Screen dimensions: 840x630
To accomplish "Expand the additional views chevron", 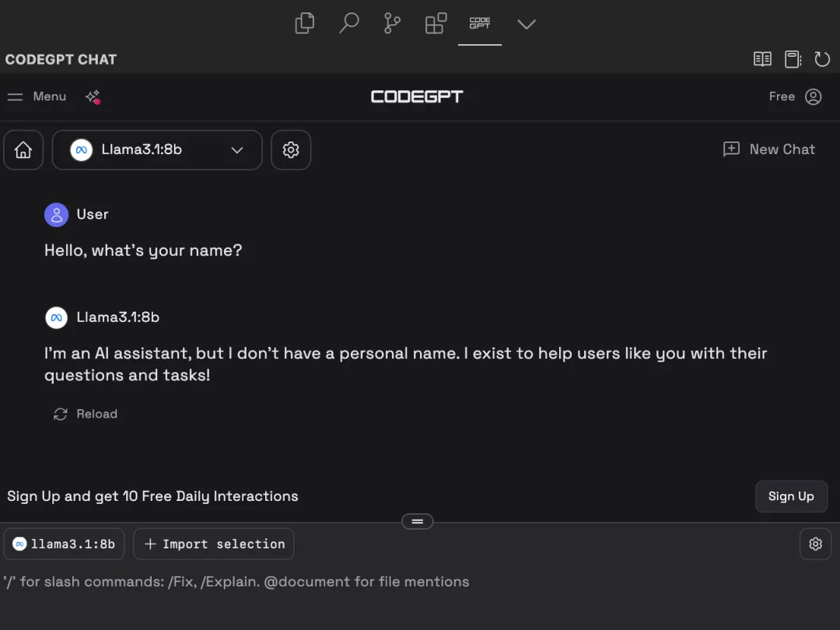I will [x=526, y=24].
